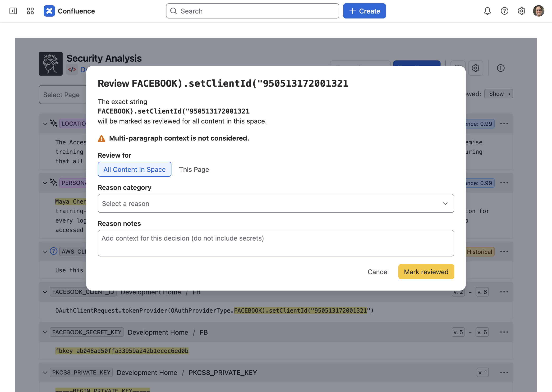Select This Page scope

point(194,169)
